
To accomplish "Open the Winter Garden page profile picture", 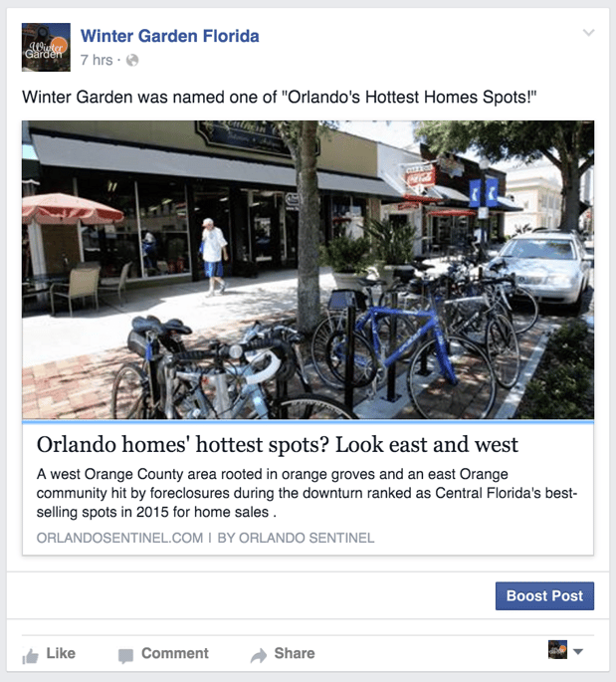I will (46, 47).
